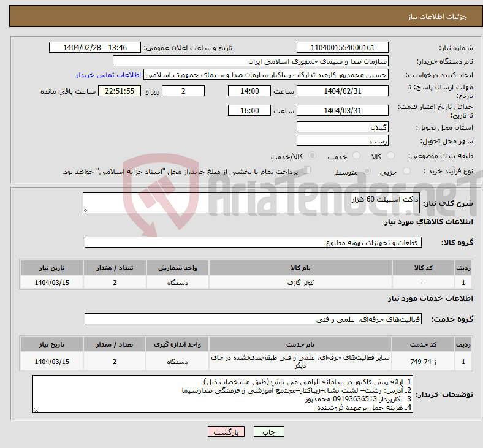483x448 pixels.
Task: Click the buyer notes text area
Action: click(x=222, y=394)
